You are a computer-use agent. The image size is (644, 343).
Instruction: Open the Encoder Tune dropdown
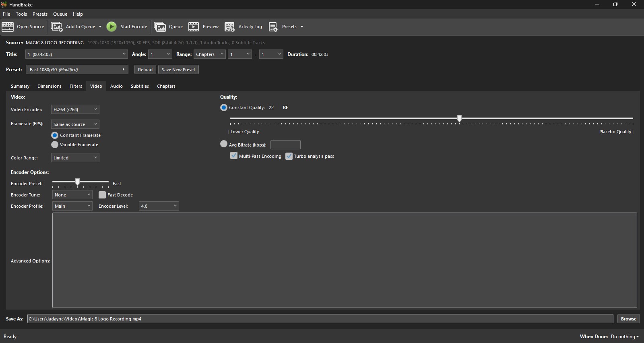click(72, 195)
